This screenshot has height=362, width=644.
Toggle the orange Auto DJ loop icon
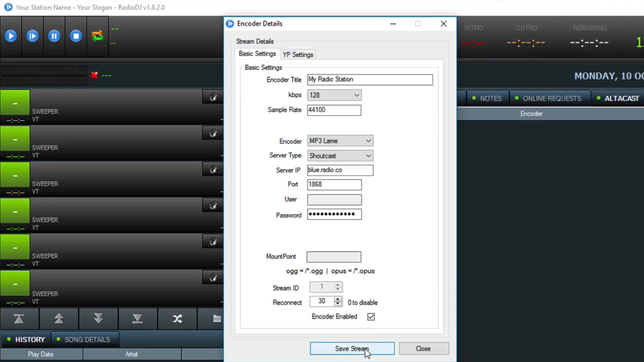[97, 36]
